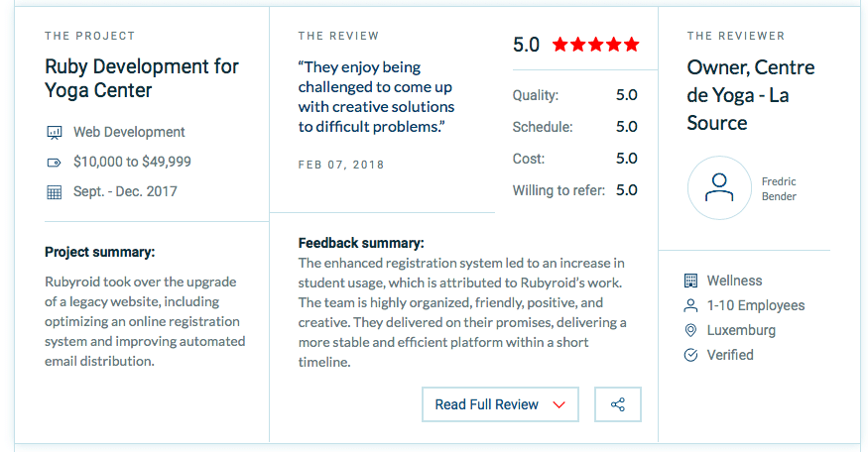Open the Ruby Development for Yoga Center title

pos(142,78)
